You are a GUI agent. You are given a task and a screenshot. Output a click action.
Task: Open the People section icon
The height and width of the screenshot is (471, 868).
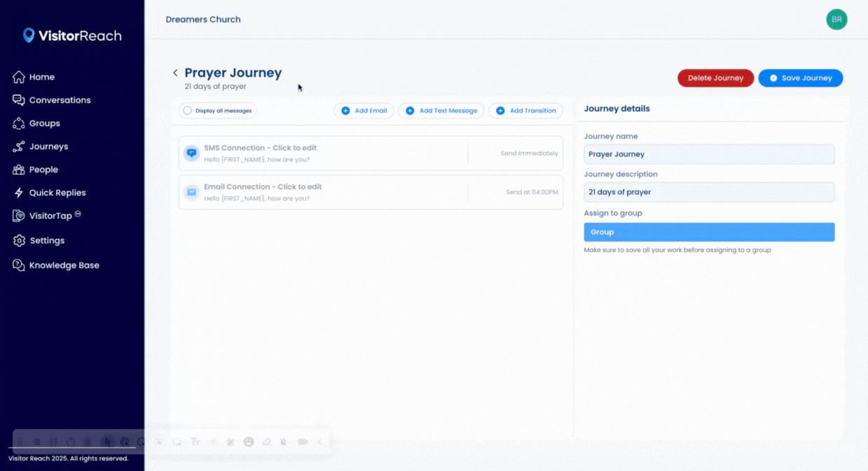click(x=19, y=170)
